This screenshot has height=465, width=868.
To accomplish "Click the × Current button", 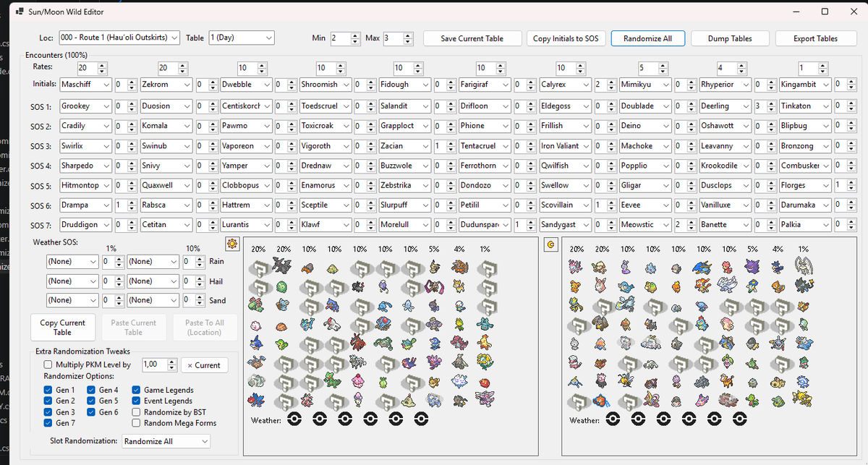I will click(204, 365).
